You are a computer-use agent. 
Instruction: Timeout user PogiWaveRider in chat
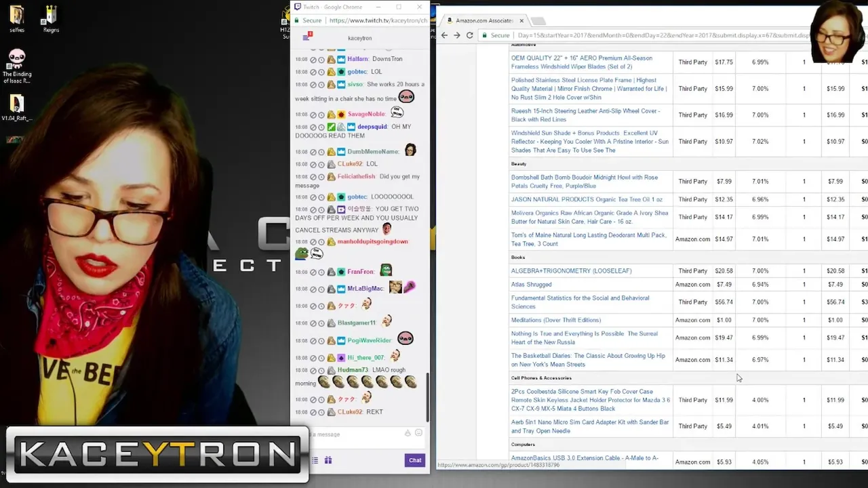pos(321,341)
